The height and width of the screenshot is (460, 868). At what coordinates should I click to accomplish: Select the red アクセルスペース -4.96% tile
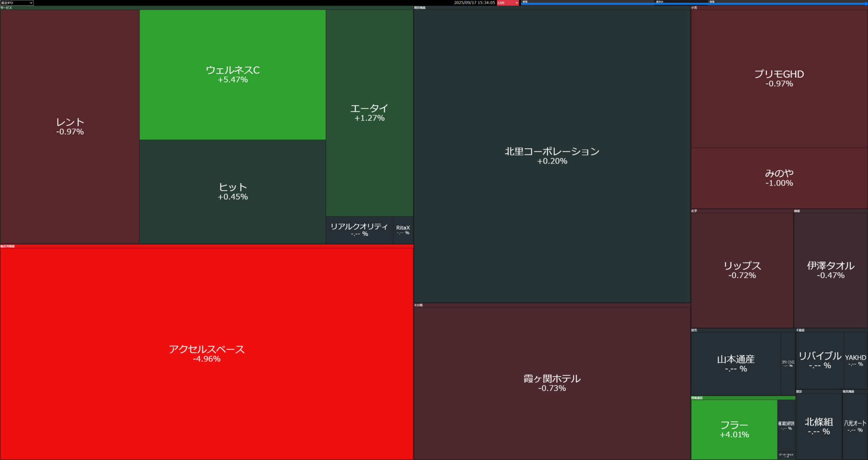pyautogui.click(x=207, y=353)
